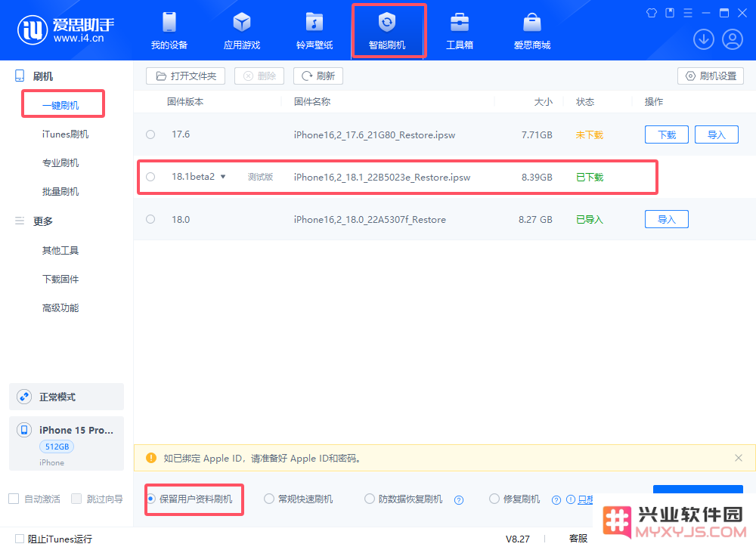Click the 更多 list icon in sidebar
The width and height of the screenshot is (756, 550).
coord(20,221)
